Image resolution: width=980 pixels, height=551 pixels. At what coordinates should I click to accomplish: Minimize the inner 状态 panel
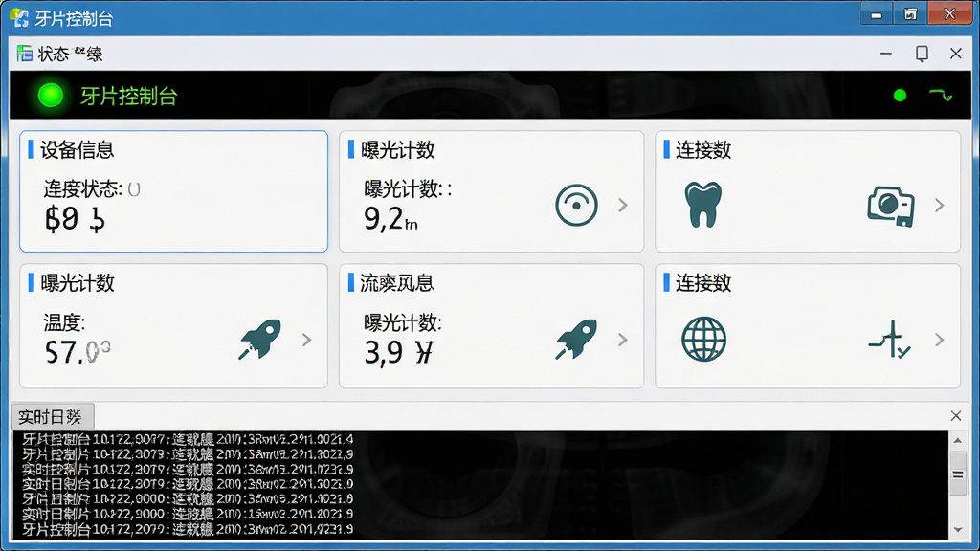click(x=885, y=54)
